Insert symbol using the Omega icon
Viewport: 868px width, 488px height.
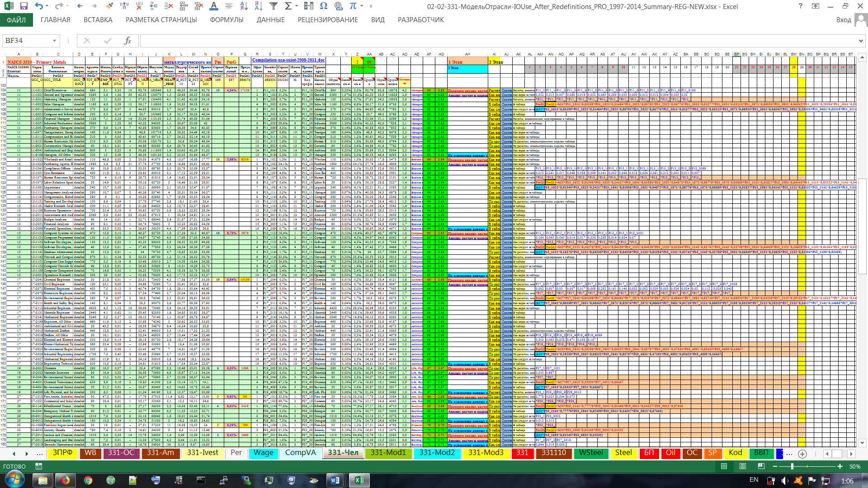[x=323, y=6]
